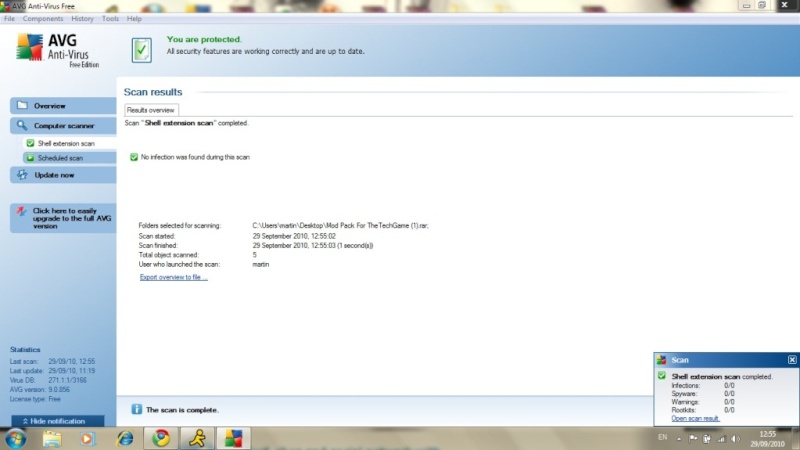Click the AVG version value 9.0.856

pos(59,390)
